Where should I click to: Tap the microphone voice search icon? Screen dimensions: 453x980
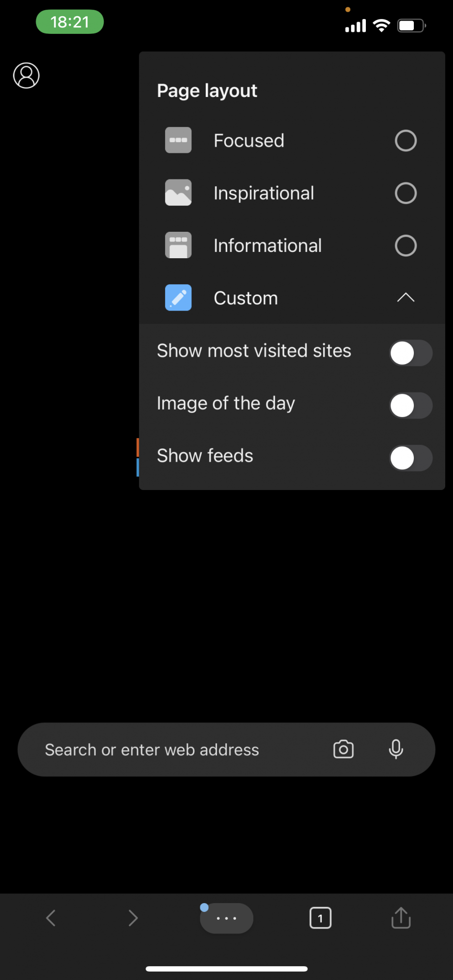(x=396, y=749)
